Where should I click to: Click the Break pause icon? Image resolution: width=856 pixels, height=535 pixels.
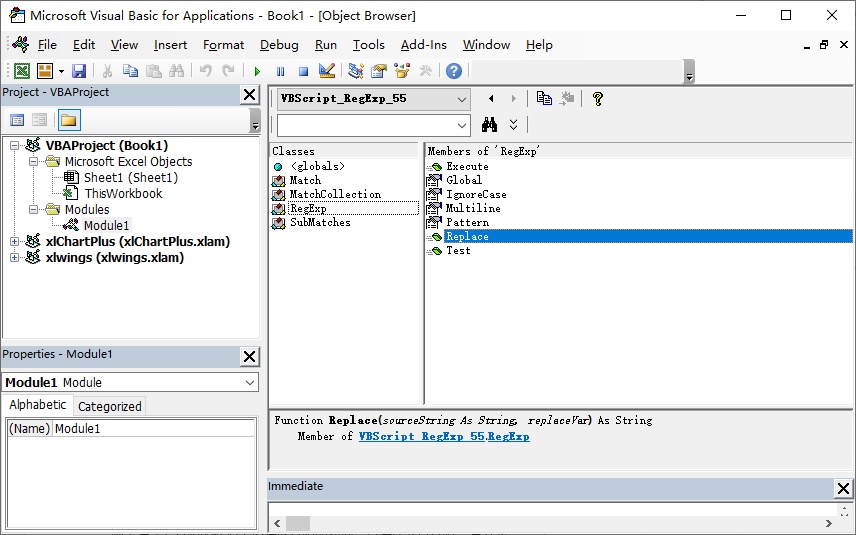point(281,72)
